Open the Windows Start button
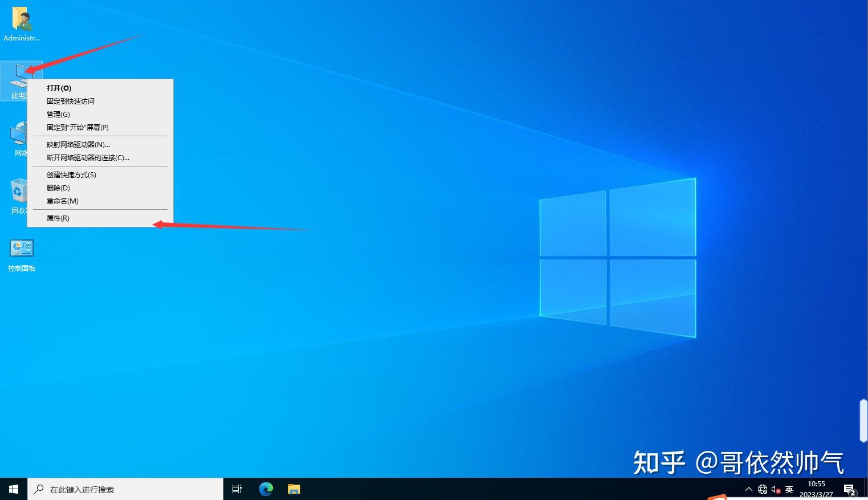The height and width of the screenshot is (500, 868). [x=14, y=489]
